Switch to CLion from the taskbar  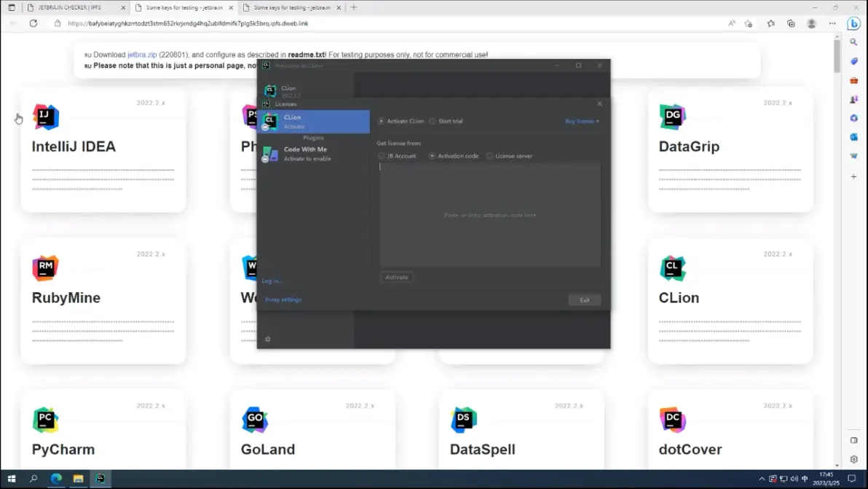coord(100,479)
